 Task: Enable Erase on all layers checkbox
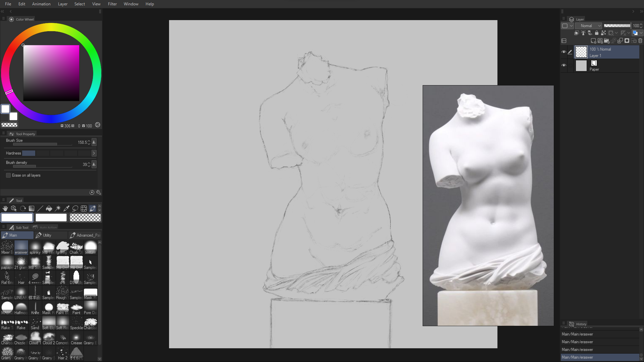coord(8,175)
